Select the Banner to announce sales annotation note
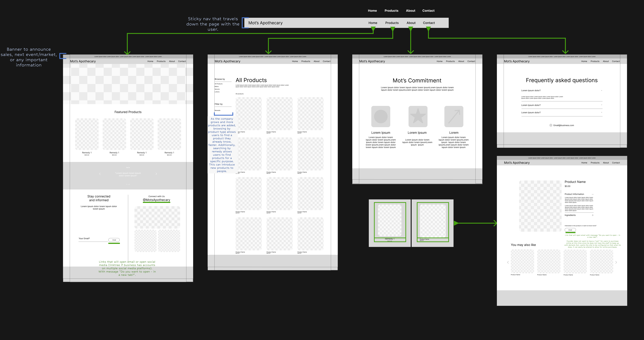The image size is (644, 340). (29, 57)
